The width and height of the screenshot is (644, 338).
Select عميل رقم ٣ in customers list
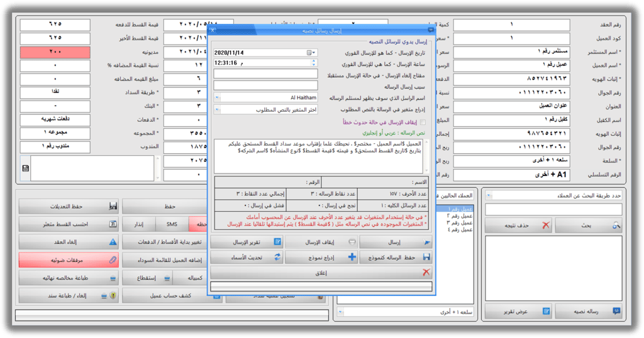(x=460, y=223)
